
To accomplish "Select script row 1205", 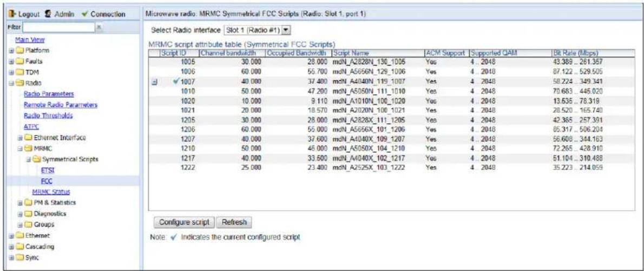I will tap(391, 120).
